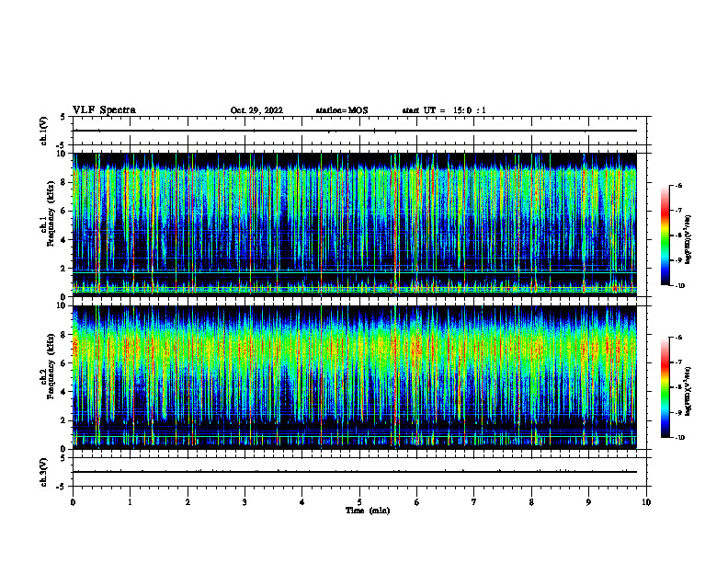This screenshot has width=728, height=563.
Task: Click the "8" kHz tick of ch.1 spectrogram
Action: click(x=64, y=182)
